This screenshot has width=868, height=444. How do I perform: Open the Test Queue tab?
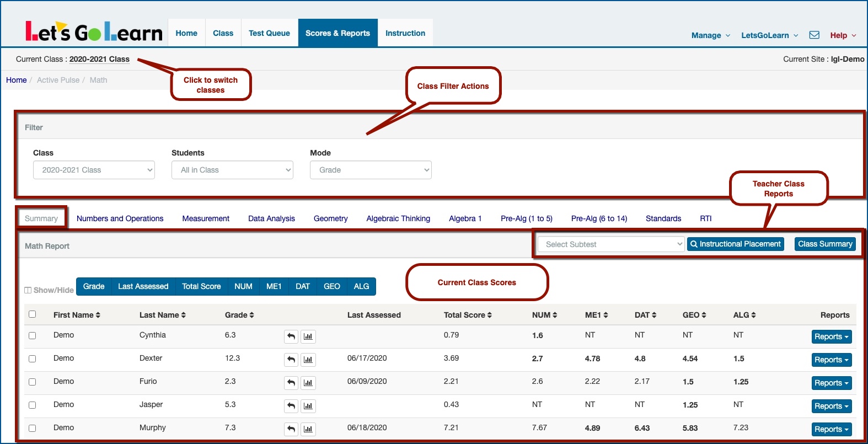pos(269,33)
